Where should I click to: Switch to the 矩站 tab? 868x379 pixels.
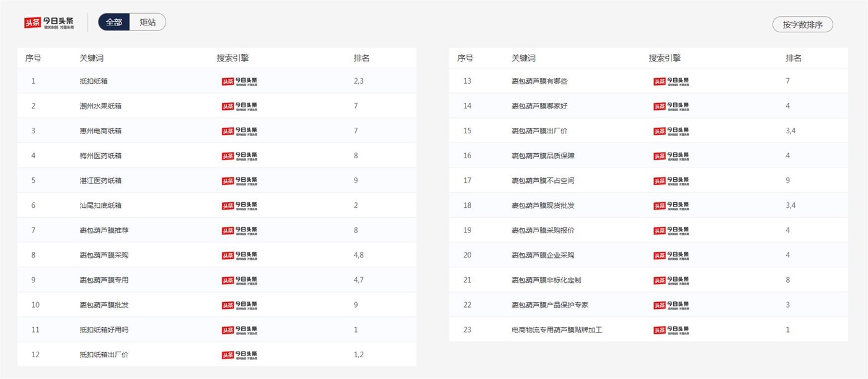pos(148,22)
